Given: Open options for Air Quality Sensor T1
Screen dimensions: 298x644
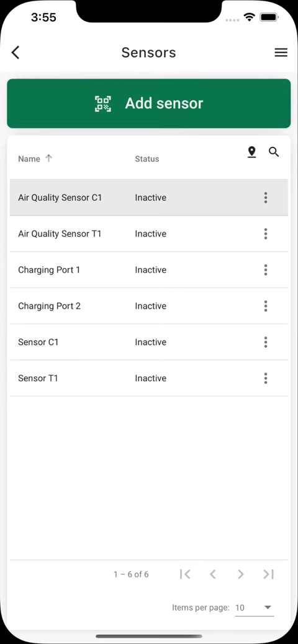Looking at the screenshot, I should pos(266,234).
